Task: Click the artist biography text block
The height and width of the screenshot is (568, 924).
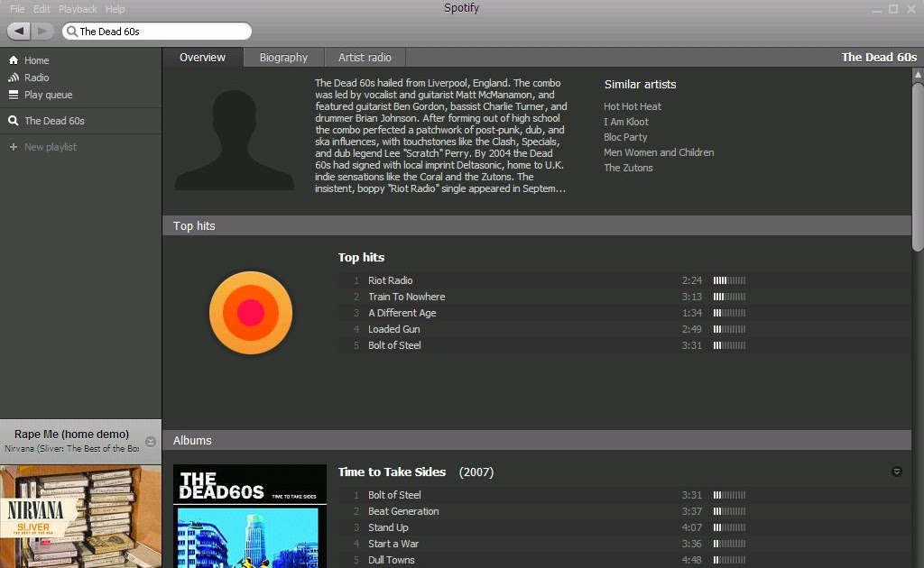Action: (440, 136)
